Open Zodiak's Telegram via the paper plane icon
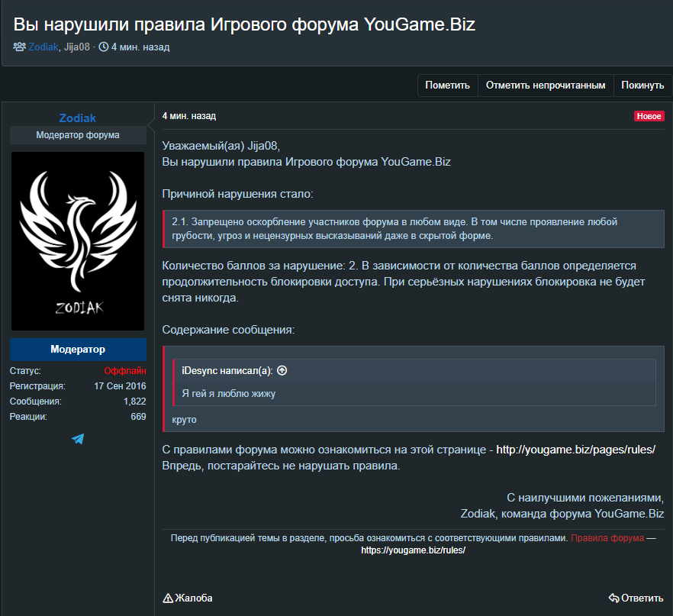The width and height of the screenshot is (673, 616). (x=77, y=438)
